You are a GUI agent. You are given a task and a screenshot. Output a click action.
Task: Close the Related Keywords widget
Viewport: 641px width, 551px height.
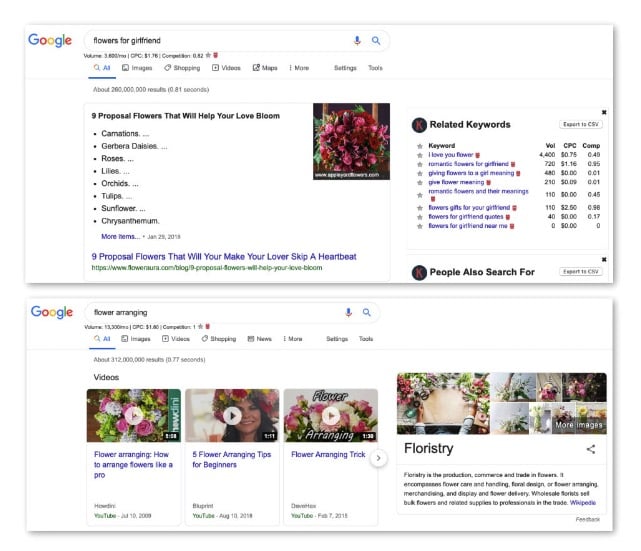pyautogui.click(x=603, y=112)
